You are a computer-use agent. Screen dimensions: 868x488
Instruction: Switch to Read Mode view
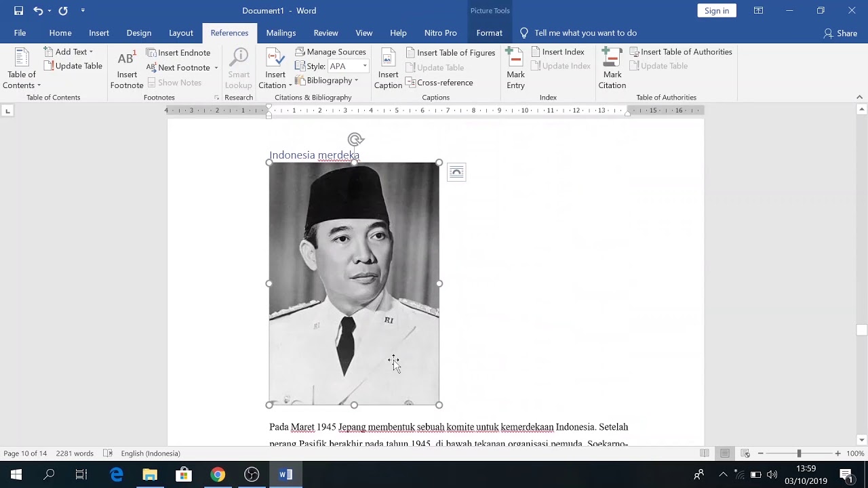pyautogui.click(x=705, y=453)
